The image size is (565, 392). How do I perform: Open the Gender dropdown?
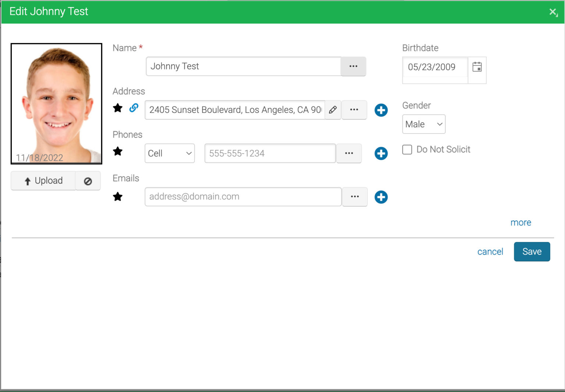[x=423, y=124]
